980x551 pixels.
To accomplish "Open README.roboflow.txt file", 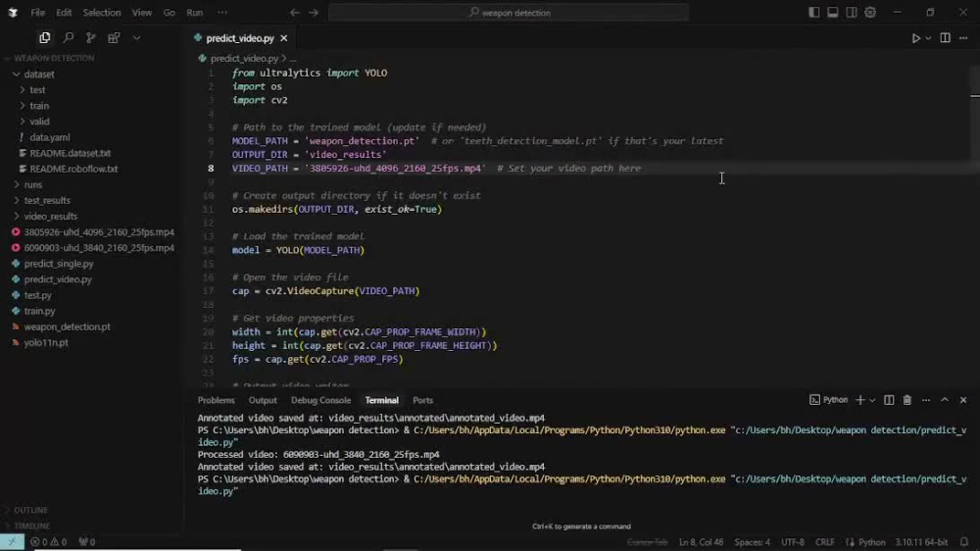I will click(x=92, y=169).
